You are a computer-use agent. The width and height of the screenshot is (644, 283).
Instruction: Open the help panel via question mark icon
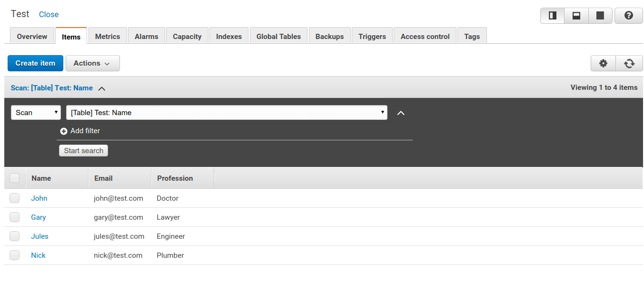[628, 15]
